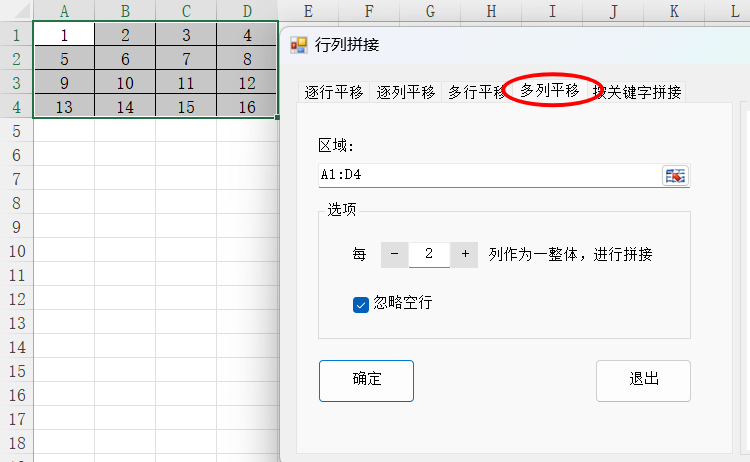Click cell D1 containing 4
The width and height of the screenshot is (750, 462).
(247, 35)
